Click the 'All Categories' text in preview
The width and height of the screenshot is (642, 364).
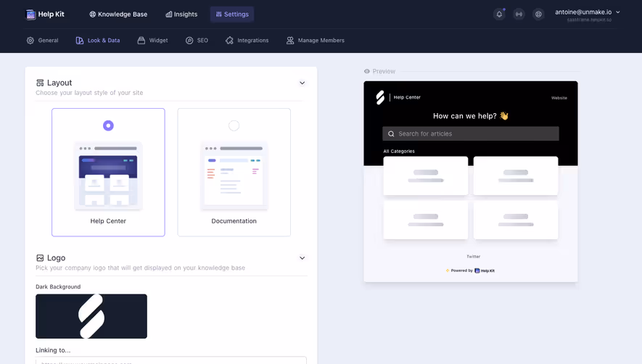399,151
